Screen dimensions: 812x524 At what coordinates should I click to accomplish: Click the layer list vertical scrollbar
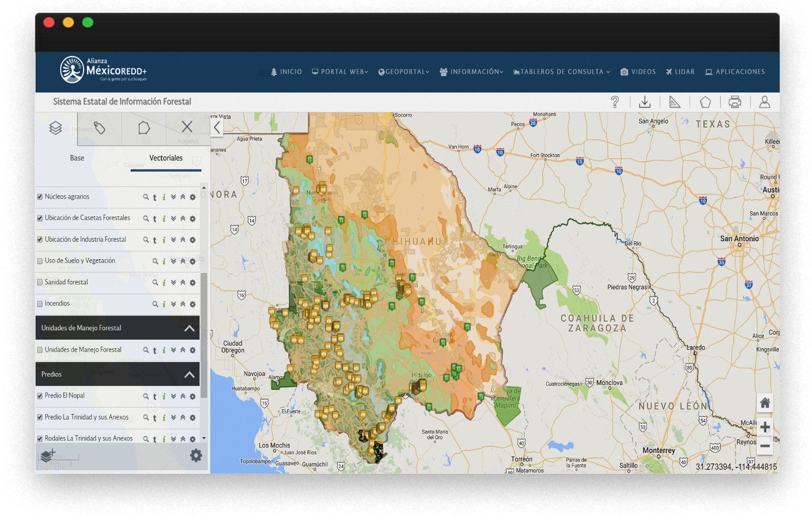204,334
